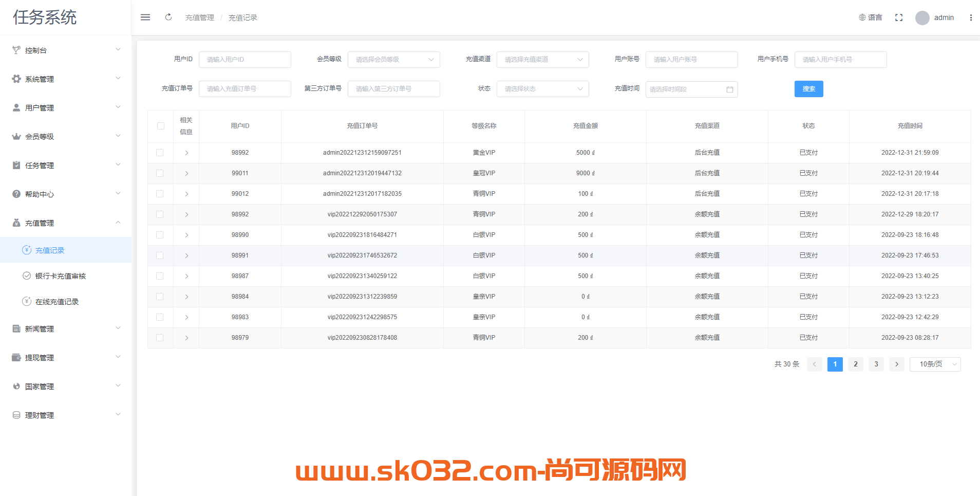Open the 提现管理 menu

[x=66, y=358]
